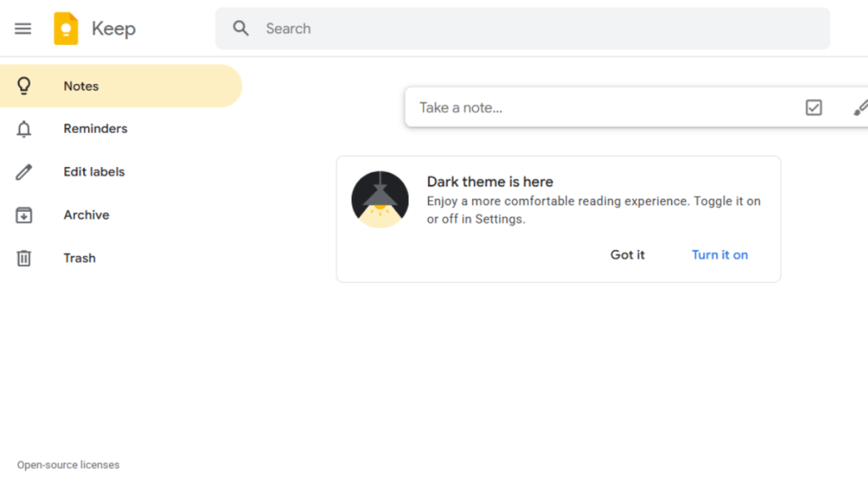Click the Reminders bell icon

point(24,129)
